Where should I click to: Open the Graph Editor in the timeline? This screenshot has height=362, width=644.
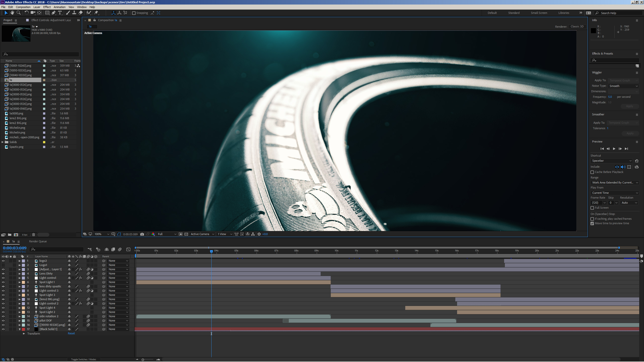click(x=128, y=249)
